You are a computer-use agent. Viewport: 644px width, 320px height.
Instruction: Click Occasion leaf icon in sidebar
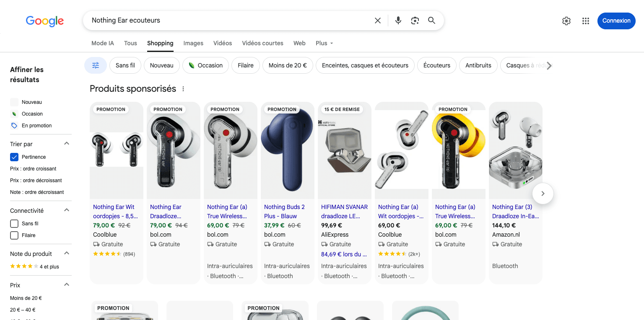coord(14,114)
